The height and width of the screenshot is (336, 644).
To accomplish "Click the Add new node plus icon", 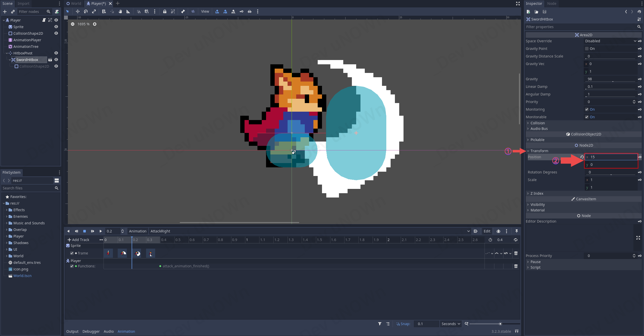I will click(5, 12).
